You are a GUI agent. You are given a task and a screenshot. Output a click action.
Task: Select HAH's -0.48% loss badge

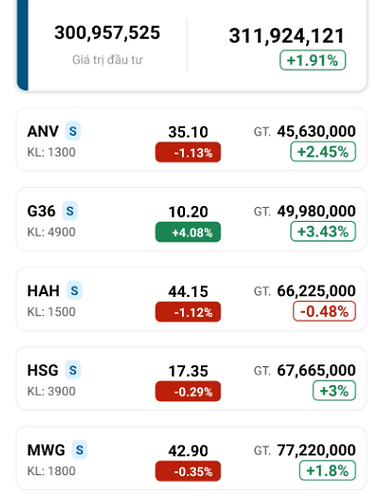click(324, 311)
